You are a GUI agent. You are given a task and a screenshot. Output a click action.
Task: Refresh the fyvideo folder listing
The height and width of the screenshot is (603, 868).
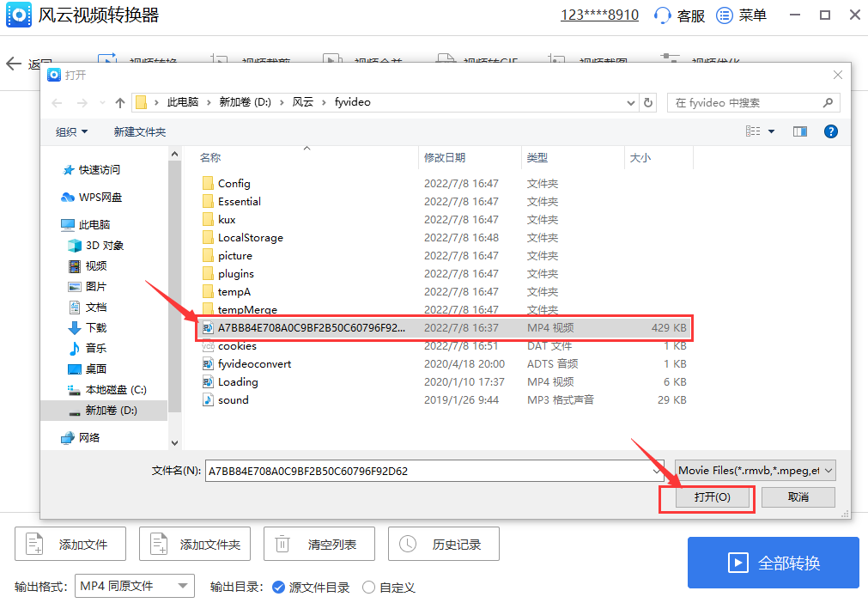(x=647, y=102)
